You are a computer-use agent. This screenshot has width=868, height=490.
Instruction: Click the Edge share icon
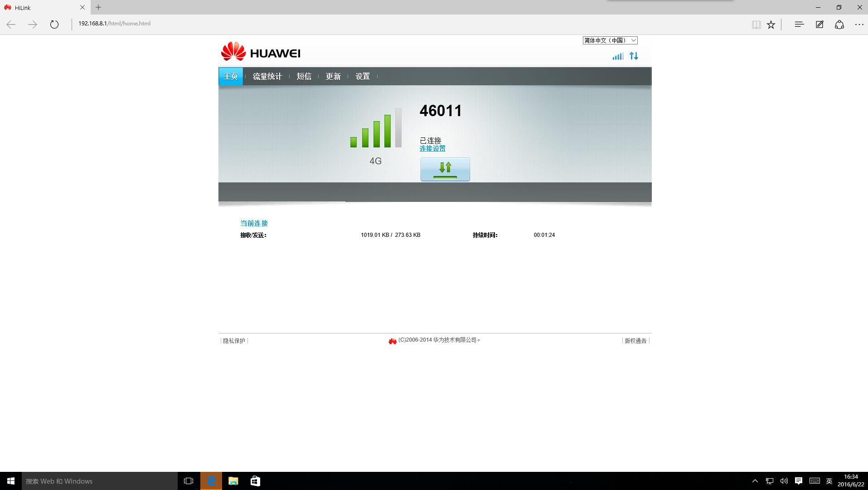tap(839, 24)
